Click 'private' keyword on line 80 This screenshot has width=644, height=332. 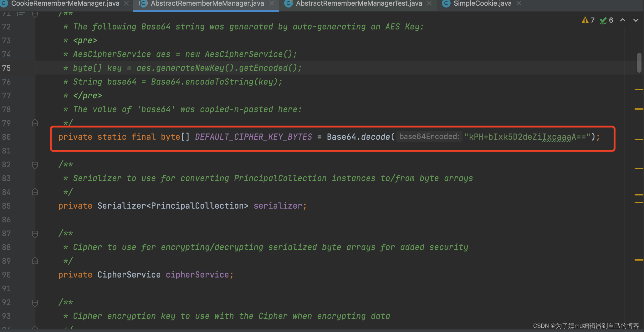point(75,137)
